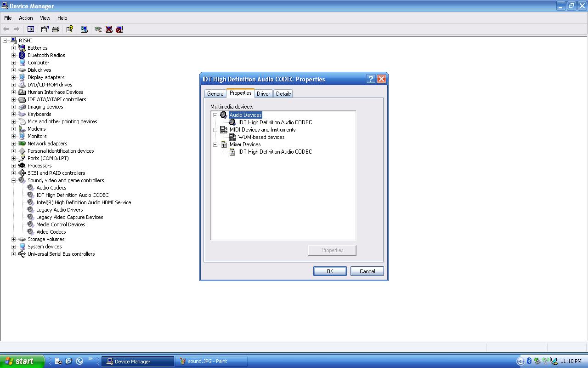
Task: Click the dialog's context Help question-mark button
Action: pyautogui.click(x=371, y=79)
